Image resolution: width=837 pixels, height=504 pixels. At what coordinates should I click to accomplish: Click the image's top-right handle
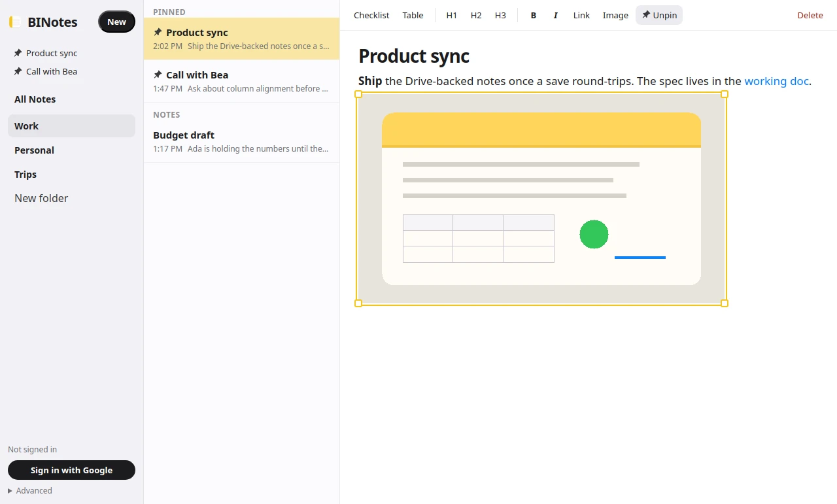pos(725,94)
